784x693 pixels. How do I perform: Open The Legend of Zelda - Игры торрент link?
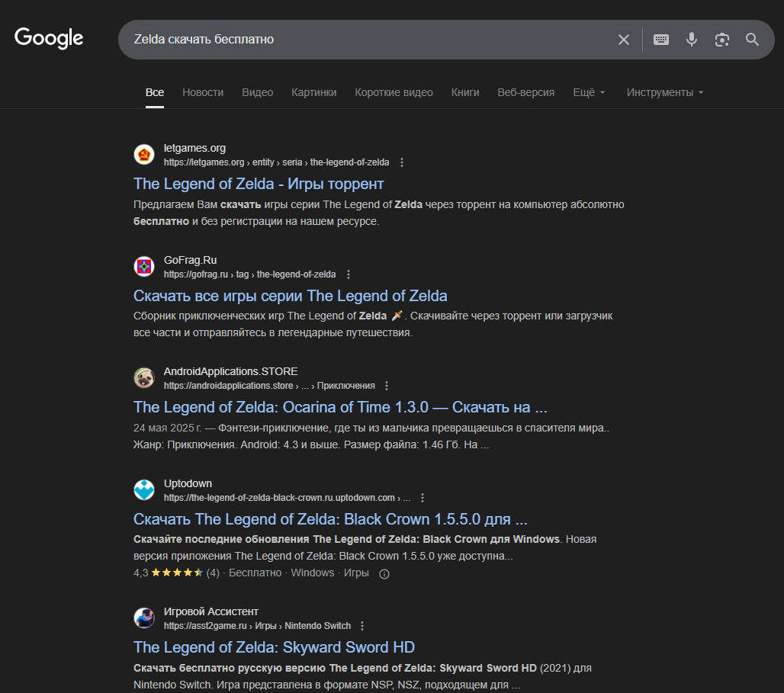(259, 184)
